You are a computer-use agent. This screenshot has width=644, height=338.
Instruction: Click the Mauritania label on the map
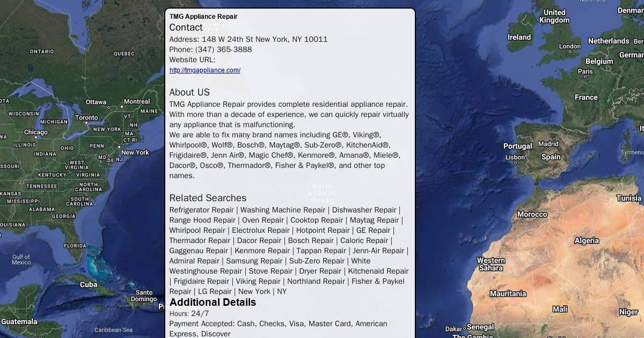point(508,293)
